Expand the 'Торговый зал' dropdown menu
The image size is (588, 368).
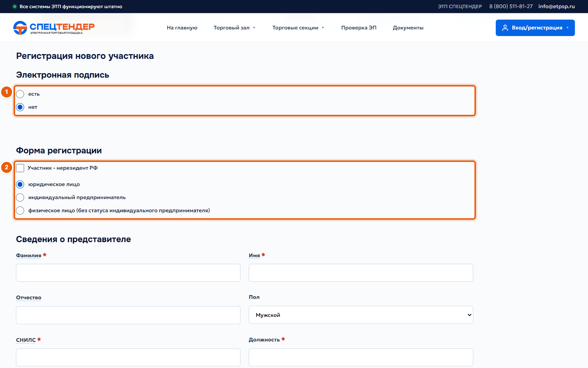pyautogui.click(x=234, y=28)
